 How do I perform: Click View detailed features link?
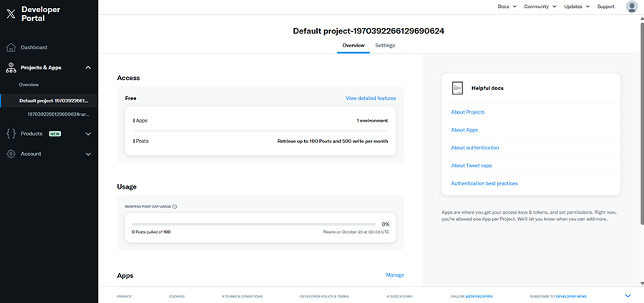[x=371, y=99]
